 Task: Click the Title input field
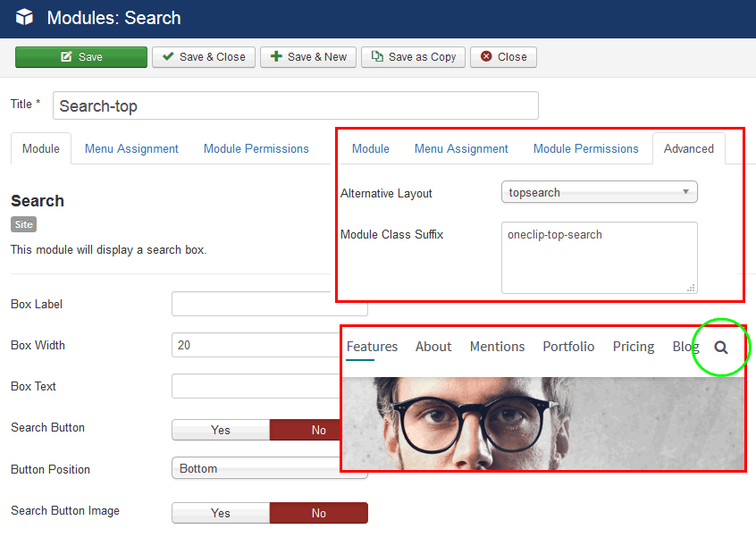coord(295,105)
